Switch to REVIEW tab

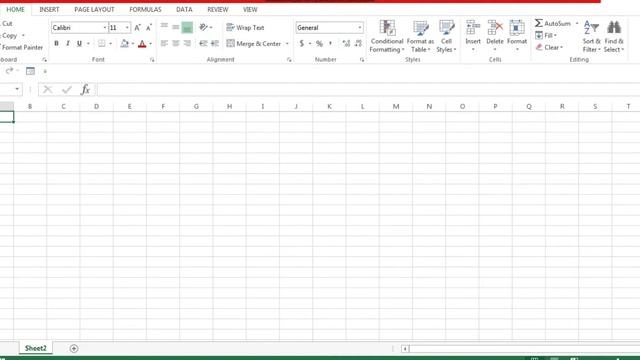pyautogui.click(x=218, y=9)
